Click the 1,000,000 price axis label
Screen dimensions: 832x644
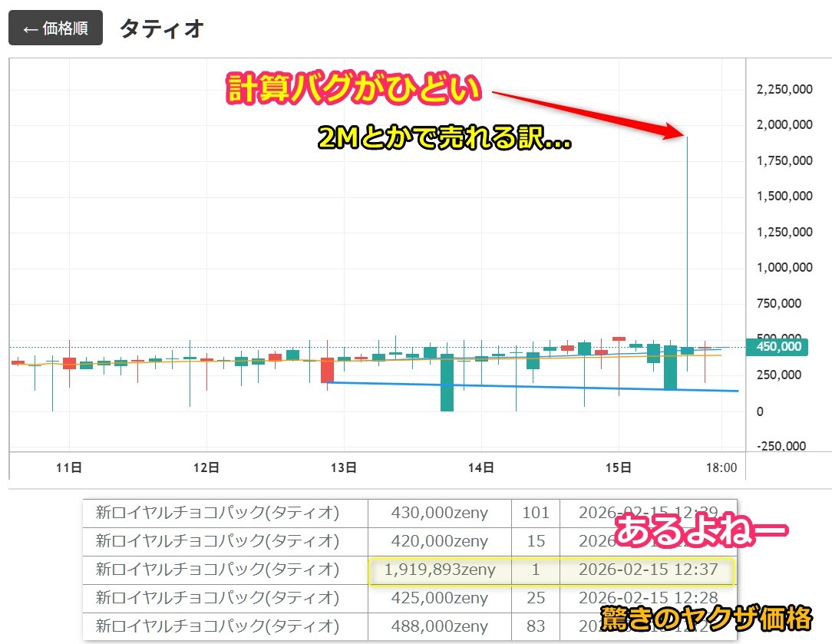coord(784,267)
